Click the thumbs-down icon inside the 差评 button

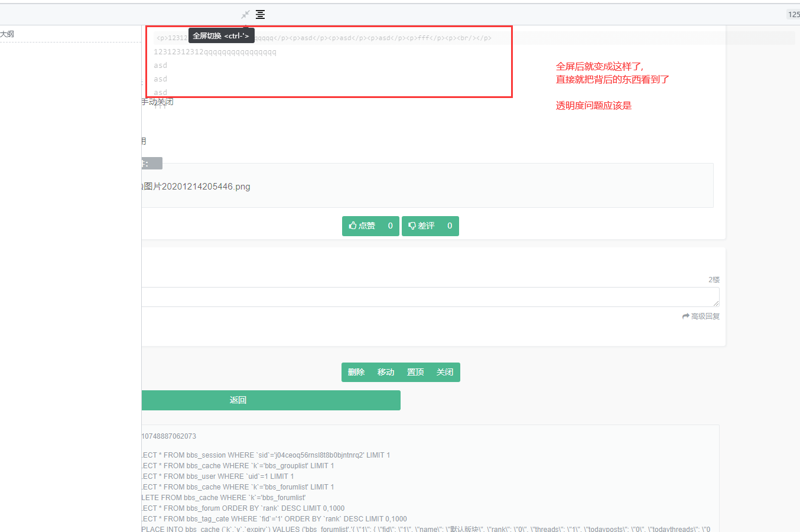[x=412, y=226]
